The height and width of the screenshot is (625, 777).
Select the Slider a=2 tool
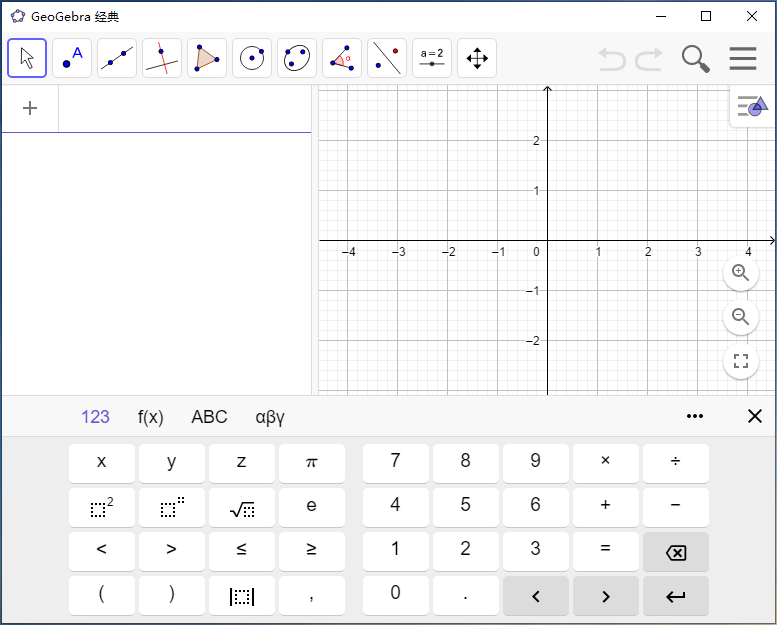[x=432, y=58]
